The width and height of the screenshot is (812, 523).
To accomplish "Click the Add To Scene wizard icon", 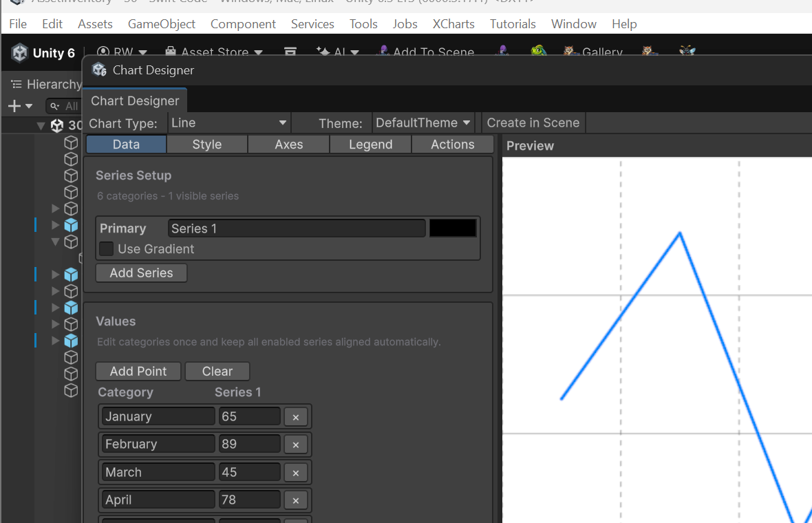I will pos(383,51).
